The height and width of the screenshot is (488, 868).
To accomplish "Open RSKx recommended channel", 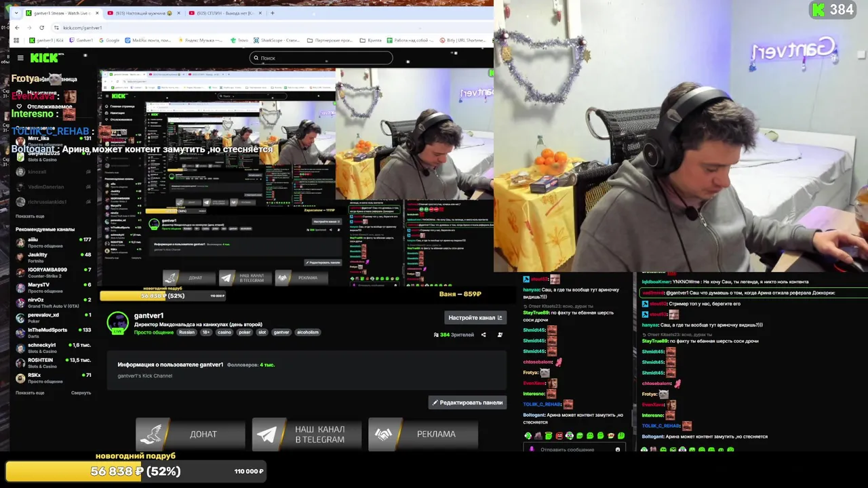I will point(53,378).
